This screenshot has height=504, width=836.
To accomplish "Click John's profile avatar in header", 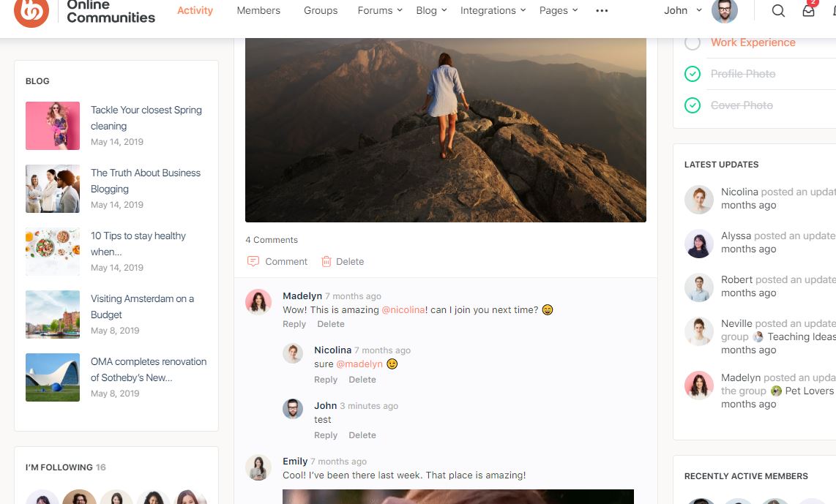I will (725, 11).
